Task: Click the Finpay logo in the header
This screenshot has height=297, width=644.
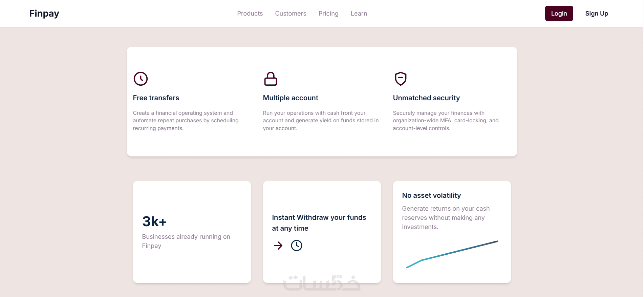Action: pos(44,14)
